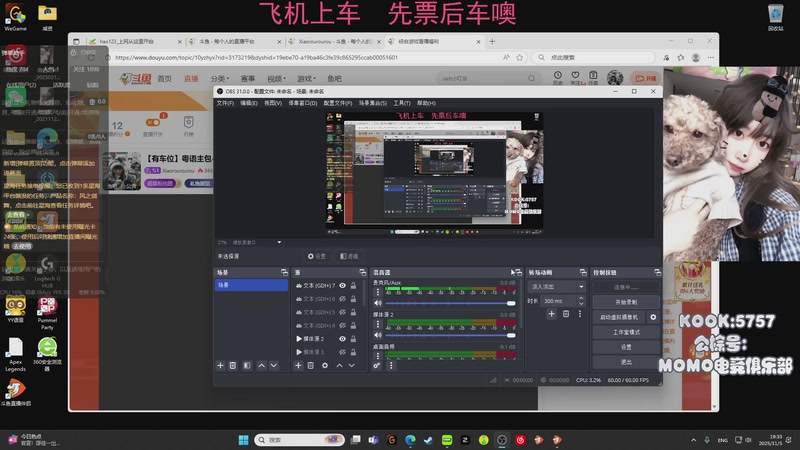Pop out the audio mixer dock
Viewport: 800px width, 450px height.
click(x=518, y=272)
